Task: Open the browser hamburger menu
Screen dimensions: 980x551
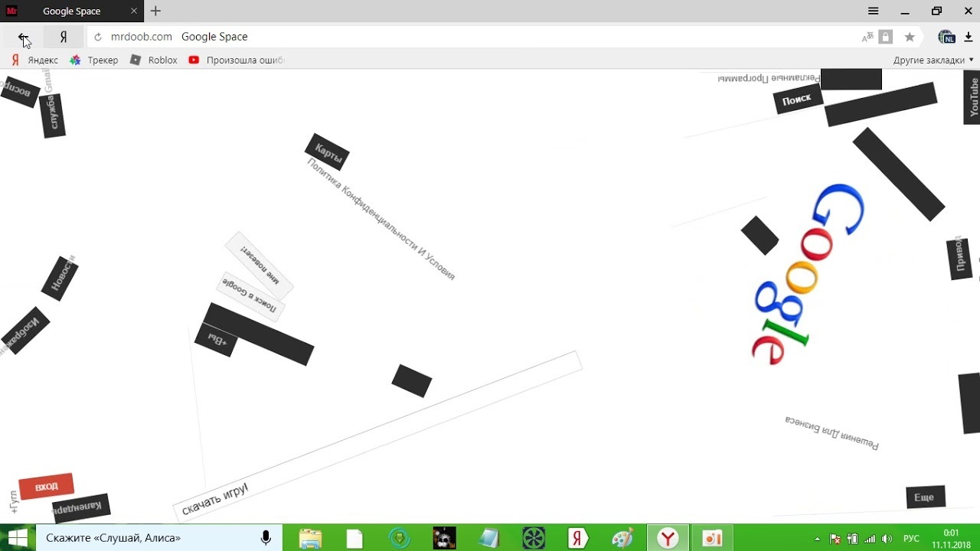Action: 874,11
